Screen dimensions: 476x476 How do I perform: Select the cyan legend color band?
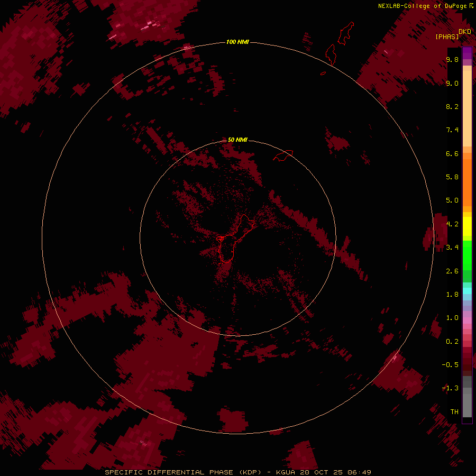(x=467, y=291)
